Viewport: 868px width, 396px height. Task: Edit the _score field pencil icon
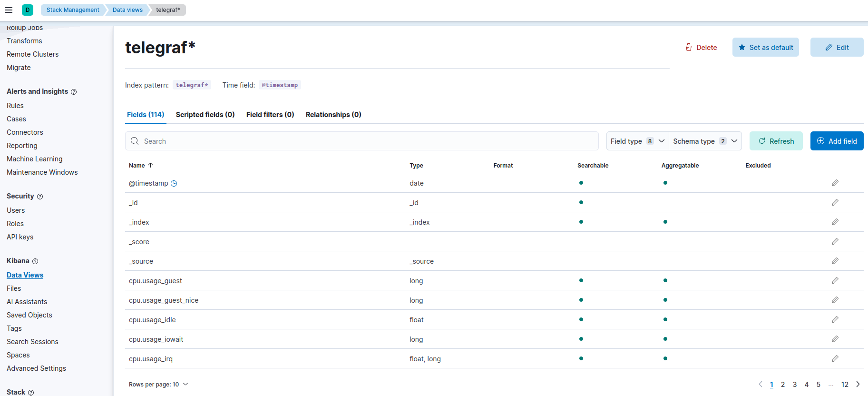pyautogui.click(x=835, y=241)
